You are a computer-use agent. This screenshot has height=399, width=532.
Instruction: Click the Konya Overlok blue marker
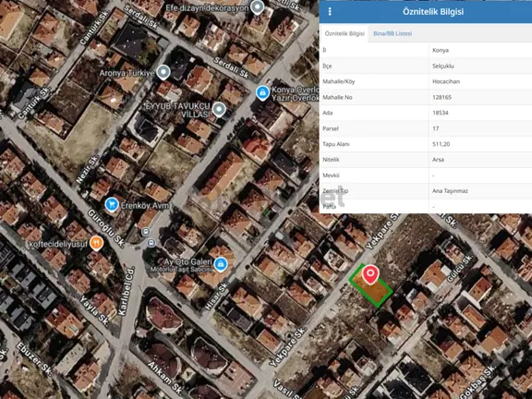pyautogui.click(x=262, y=92)
